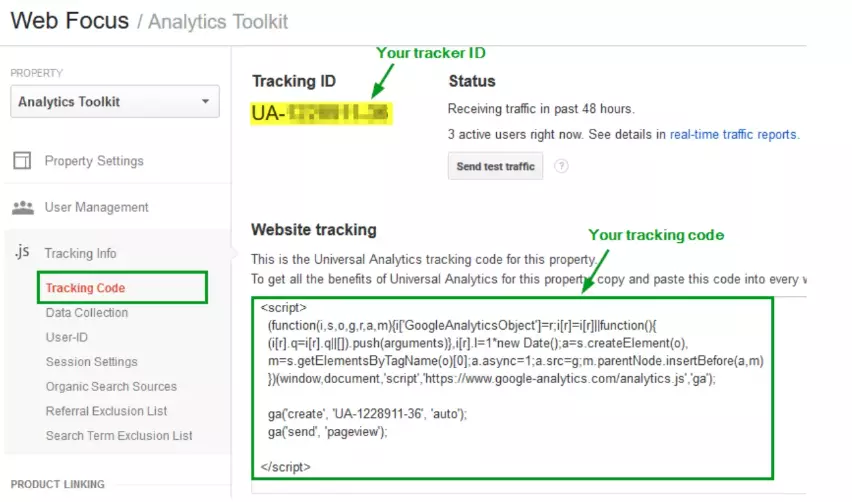Click the Send test traffic button
Screen dimensions: 852x502
[x=496, y=166]
